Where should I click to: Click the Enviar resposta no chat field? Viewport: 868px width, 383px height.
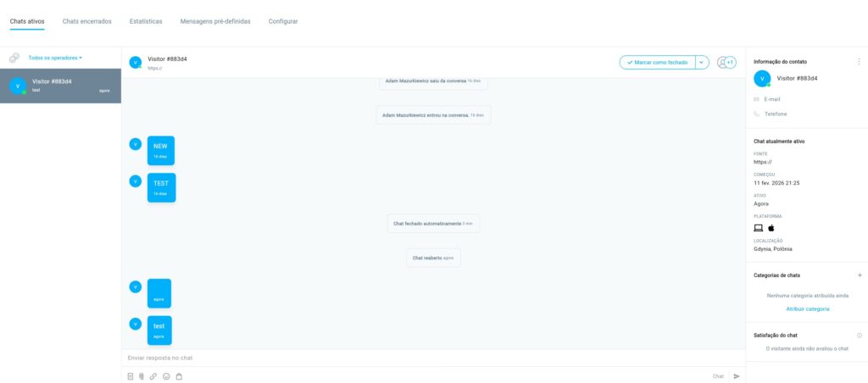(x=415, y=358)
